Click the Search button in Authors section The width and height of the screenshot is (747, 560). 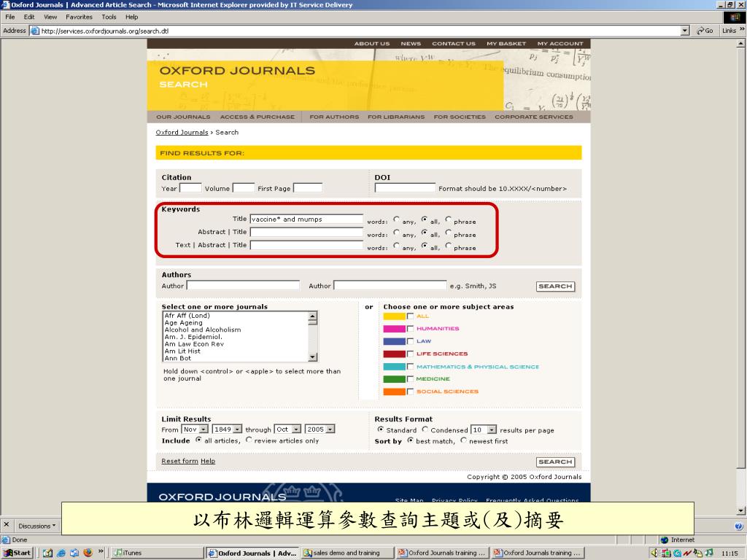555,286
